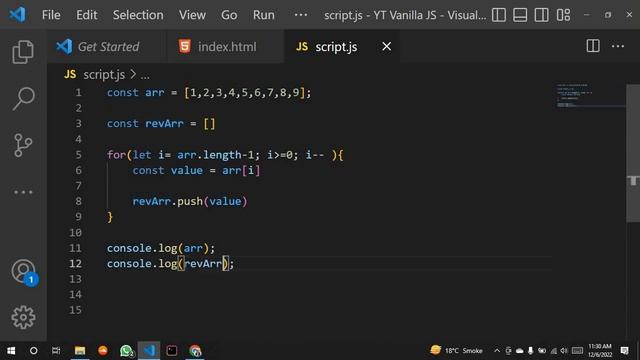Click the weather widget showing 18°C Smoke

pos(456,350)
